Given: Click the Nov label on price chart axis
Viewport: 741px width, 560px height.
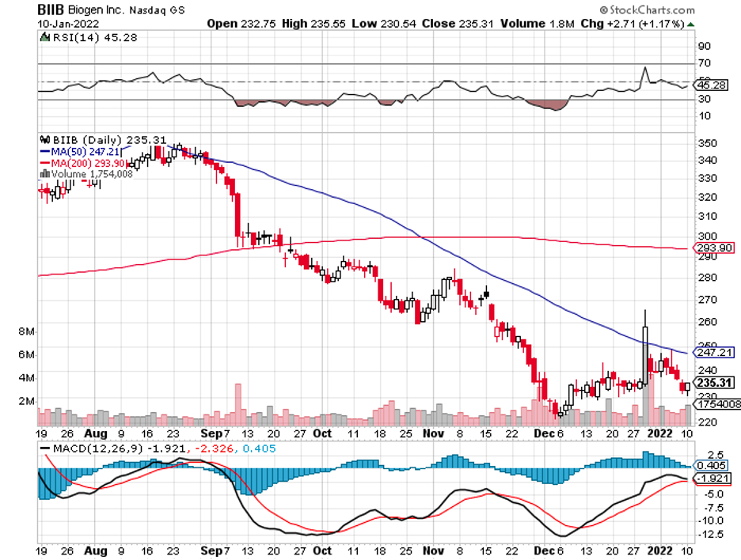Looking at the screenshot, I should point(433,433).
